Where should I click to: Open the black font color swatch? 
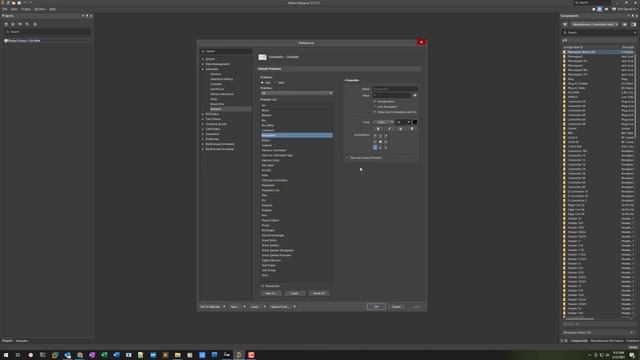click(415, 122)
